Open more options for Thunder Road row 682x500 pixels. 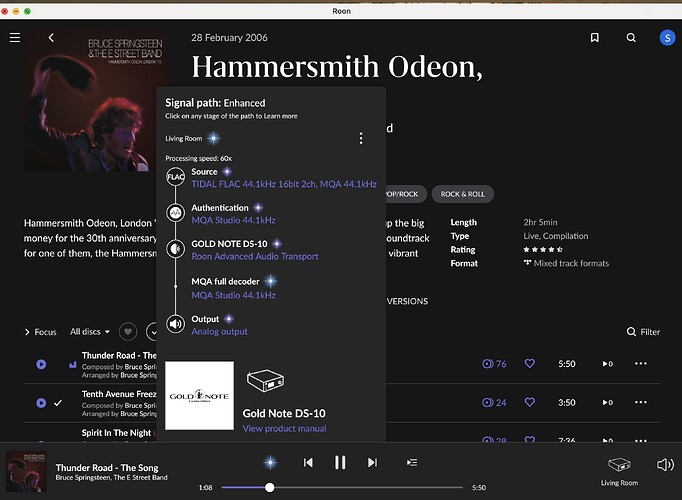641,363
